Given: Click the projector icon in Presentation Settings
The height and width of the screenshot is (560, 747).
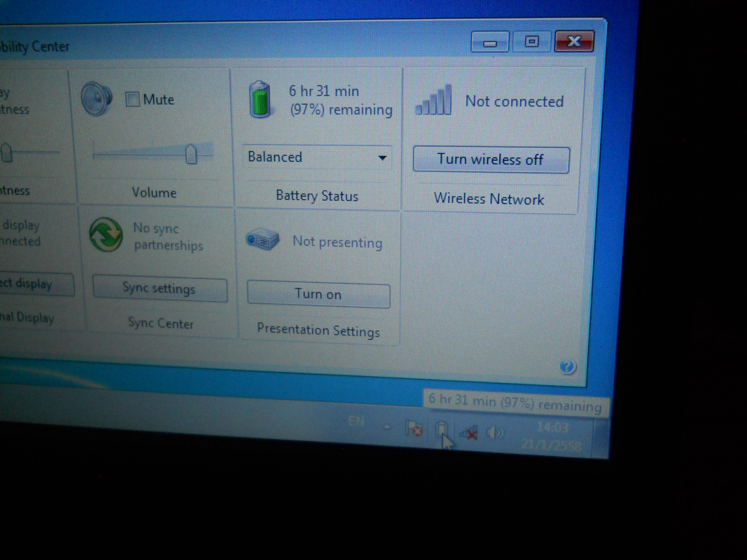Looking at the screenshot, I should 263,239.
